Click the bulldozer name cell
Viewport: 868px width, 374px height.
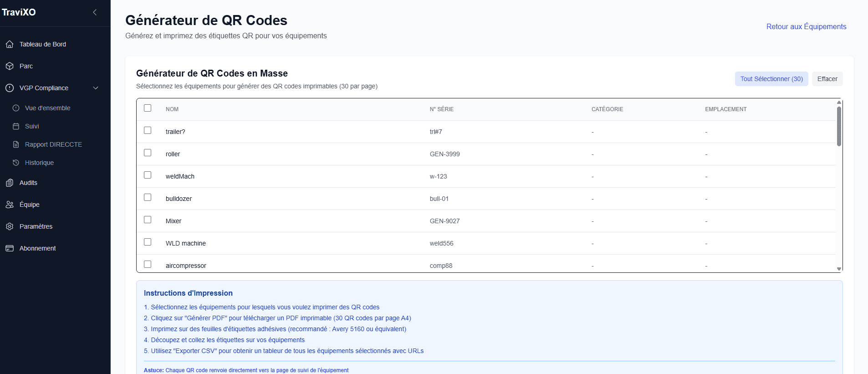tap(179, 199)
